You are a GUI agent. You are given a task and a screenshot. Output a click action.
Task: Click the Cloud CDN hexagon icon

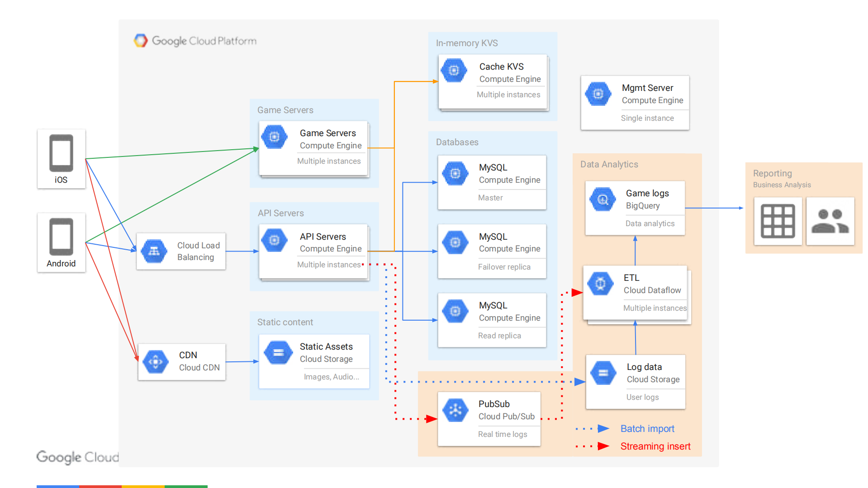tap(156, 362)
